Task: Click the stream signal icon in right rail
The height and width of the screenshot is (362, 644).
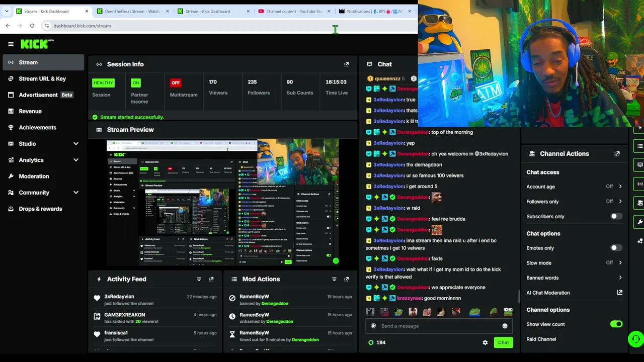Action: pos(640,184)
